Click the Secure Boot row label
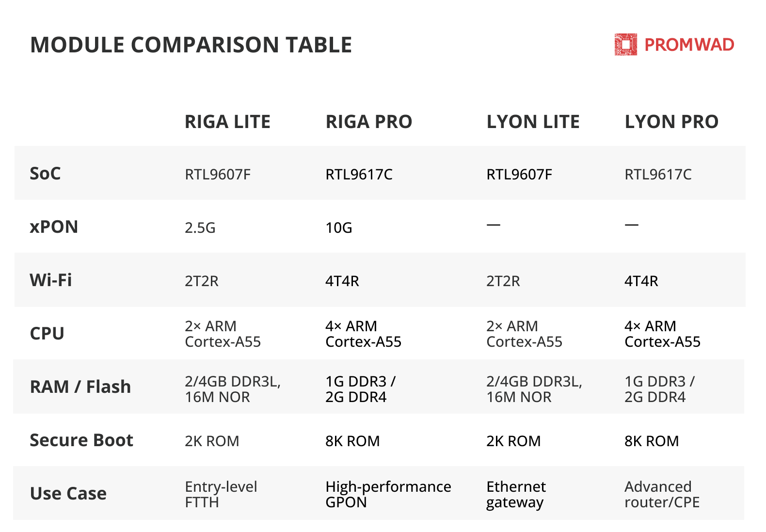Viewport: 766px width, 532px height. [81, 440]
